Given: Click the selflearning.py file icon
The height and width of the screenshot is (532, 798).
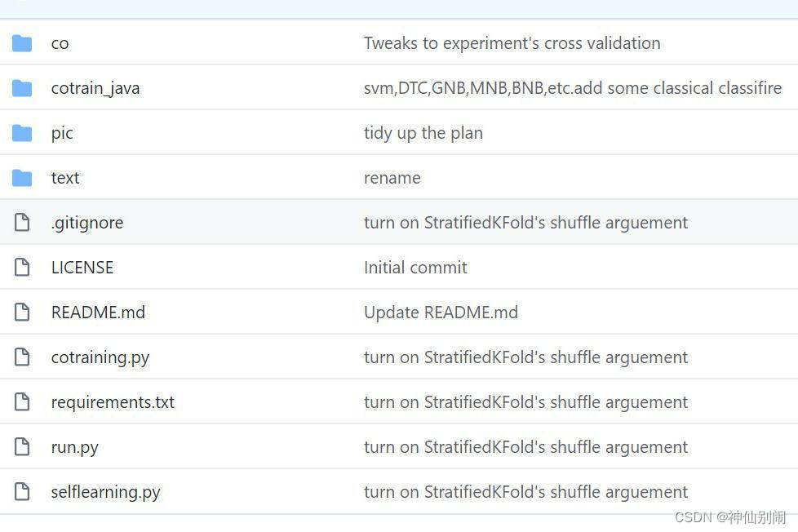Looking at the screenshot, I should coord(22,491).
